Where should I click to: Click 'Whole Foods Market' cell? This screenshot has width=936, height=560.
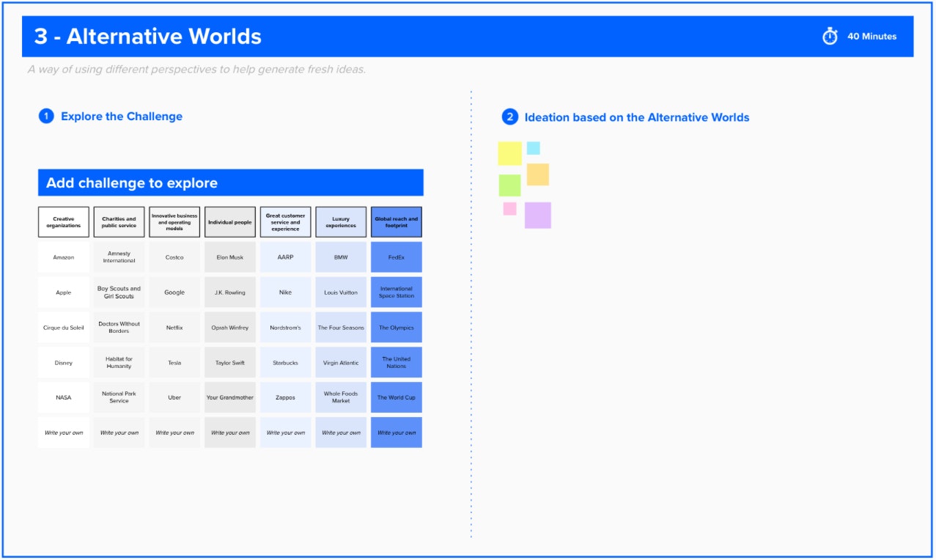[341, 397]
